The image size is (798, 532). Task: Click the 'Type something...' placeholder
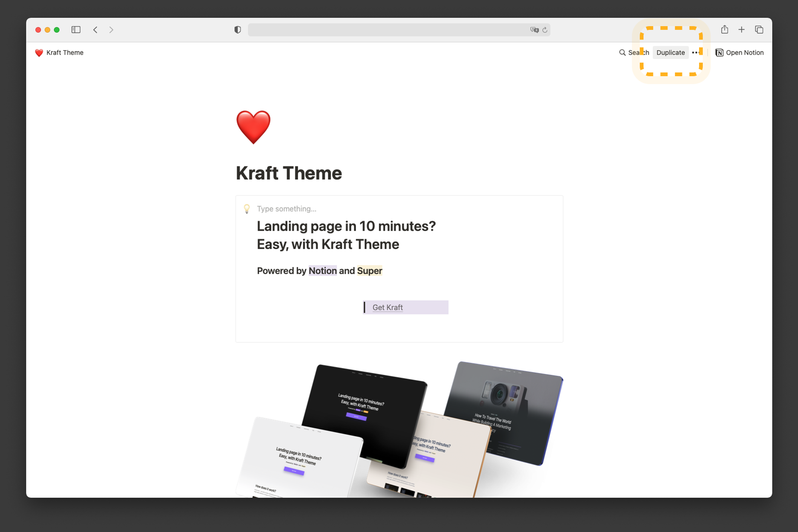click(x=286, y=209)
